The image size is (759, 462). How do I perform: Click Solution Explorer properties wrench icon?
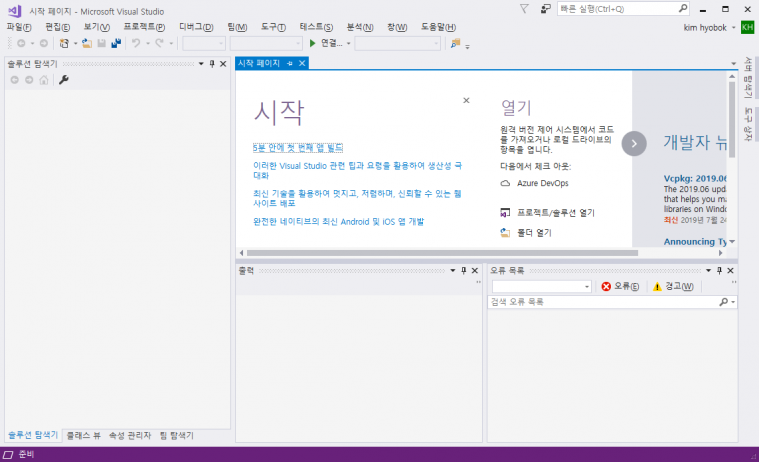[63, 80]
